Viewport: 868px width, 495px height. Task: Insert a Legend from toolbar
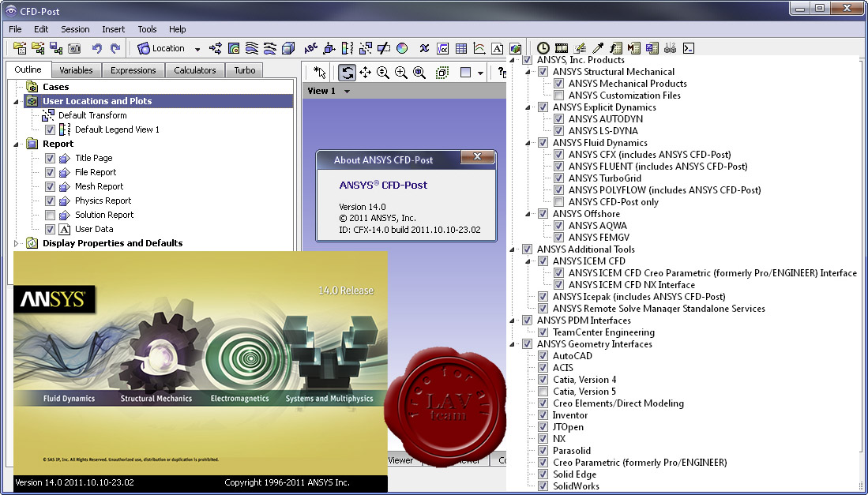click(x=348, y=48)
